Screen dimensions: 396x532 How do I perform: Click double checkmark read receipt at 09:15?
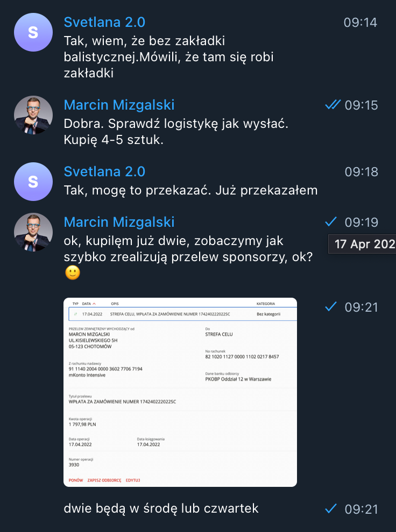(333, 105)
